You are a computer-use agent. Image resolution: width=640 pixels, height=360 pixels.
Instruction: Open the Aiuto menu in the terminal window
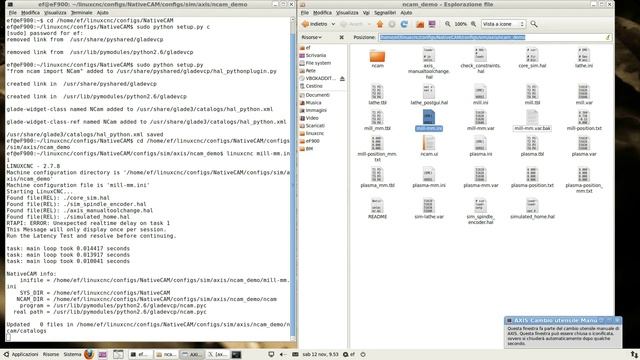click(x=102, y=13)
